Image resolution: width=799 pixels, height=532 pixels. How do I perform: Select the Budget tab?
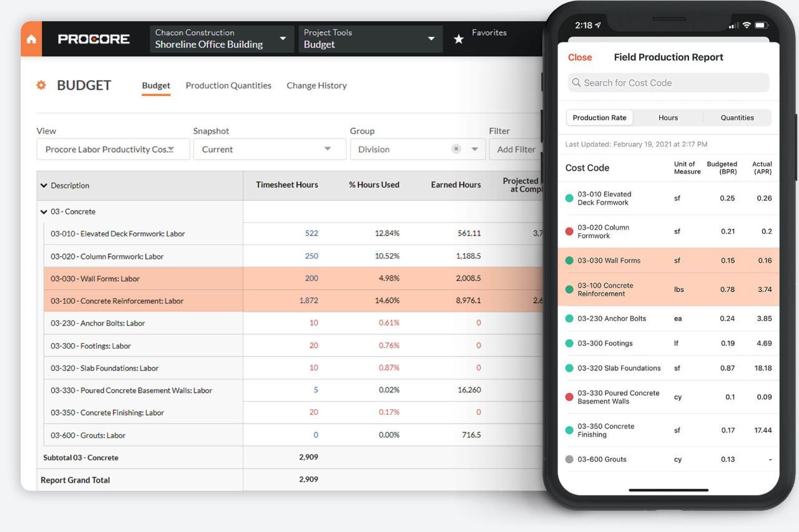pyautogui.click(x=156, y=85)
